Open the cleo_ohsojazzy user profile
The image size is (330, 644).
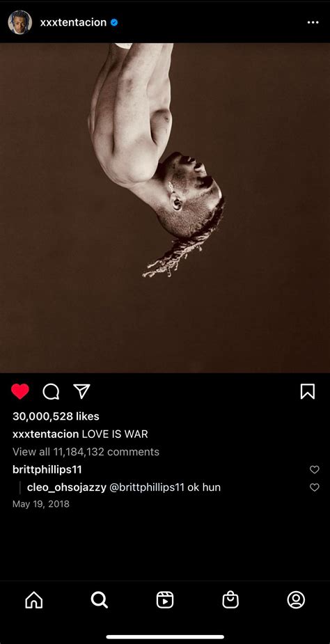(x=67, y=487)
